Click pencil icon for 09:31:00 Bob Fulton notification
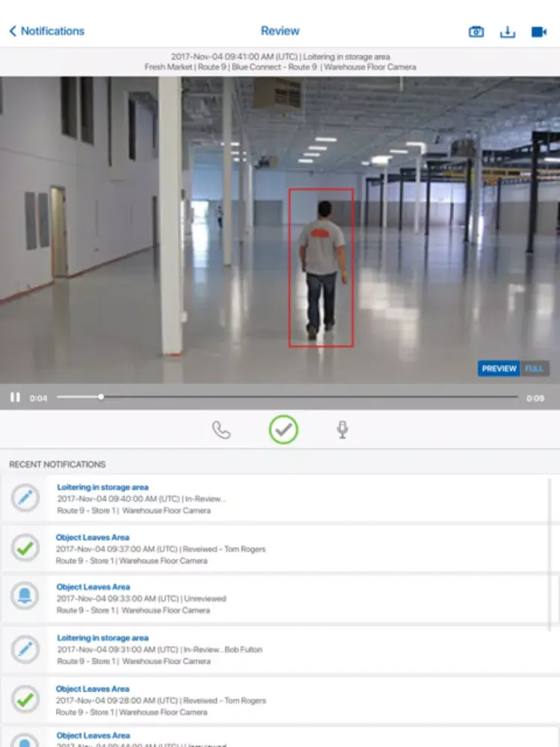 click(x=25, y=649)
